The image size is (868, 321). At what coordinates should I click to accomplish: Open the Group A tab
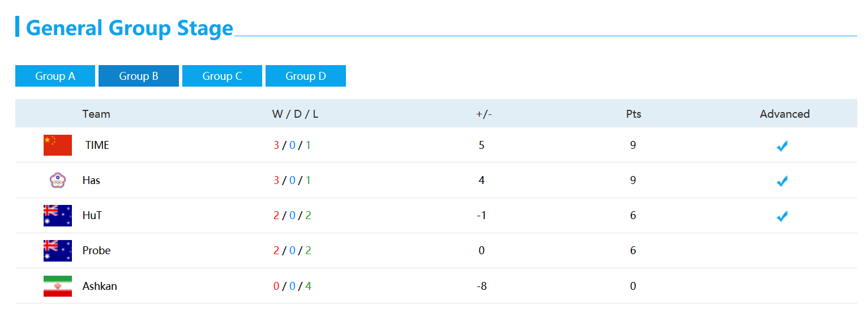(55, 76)
